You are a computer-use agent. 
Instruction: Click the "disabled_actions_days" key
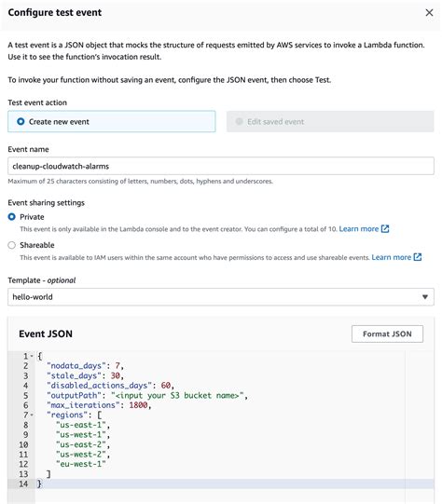click(x=99, y=386)
